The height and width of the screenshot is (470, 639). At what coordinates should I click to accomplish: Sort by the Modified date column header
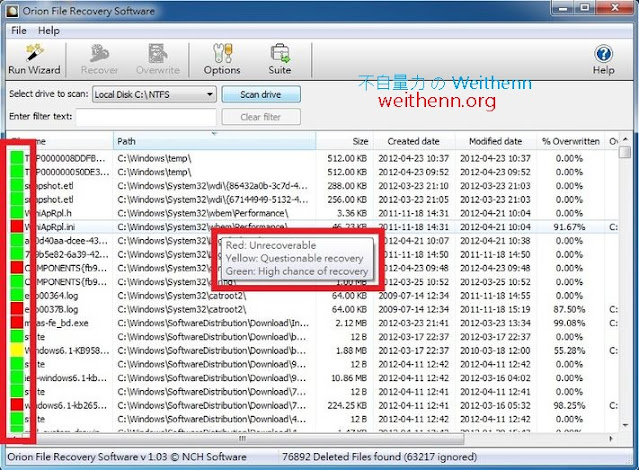click(496, 141)
